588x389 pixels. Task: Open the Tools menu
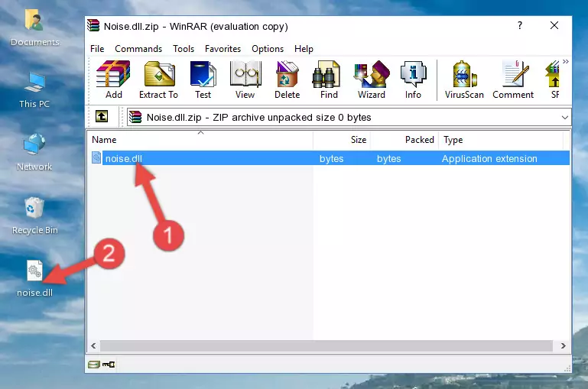tap(184, 49)
